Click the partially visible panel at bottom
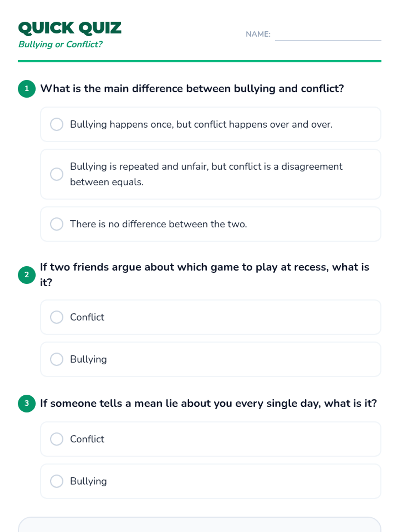Screen dimensions: 399x532 tap(199, 525)
